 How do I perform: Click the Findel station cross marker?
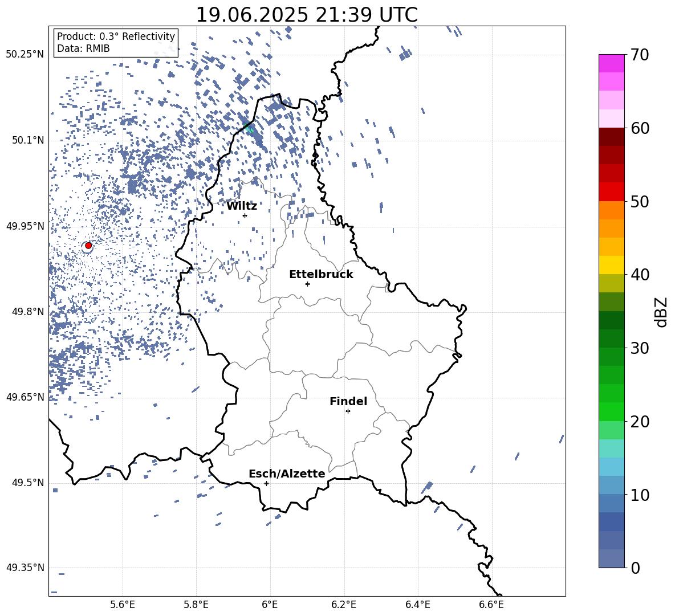(x=348, y=411)
